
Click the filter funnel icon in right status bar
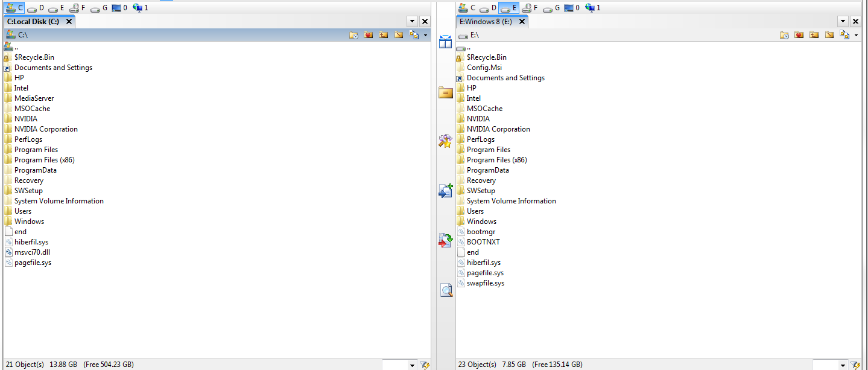tap(855, 365)
